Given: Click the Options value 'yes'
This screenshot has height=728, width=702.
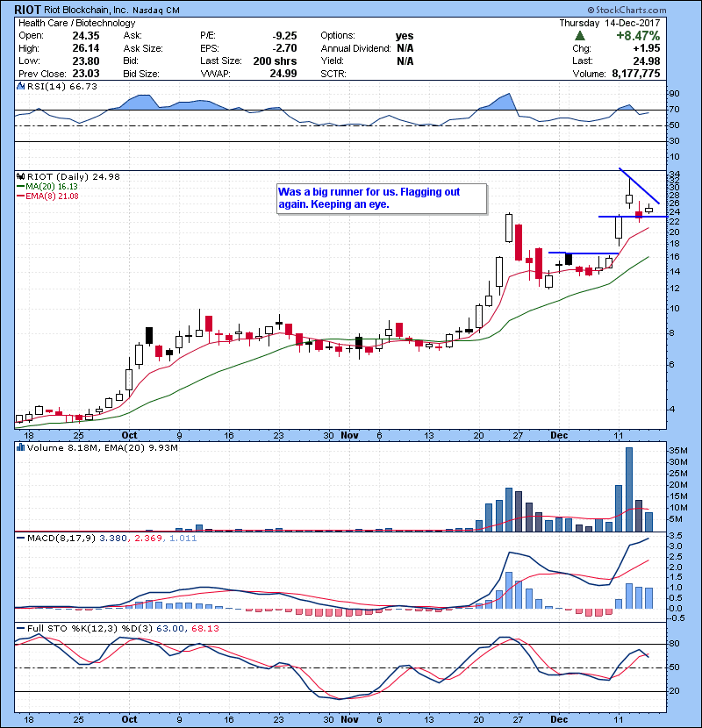Looking at the screenshot, I should pos(405,36).
